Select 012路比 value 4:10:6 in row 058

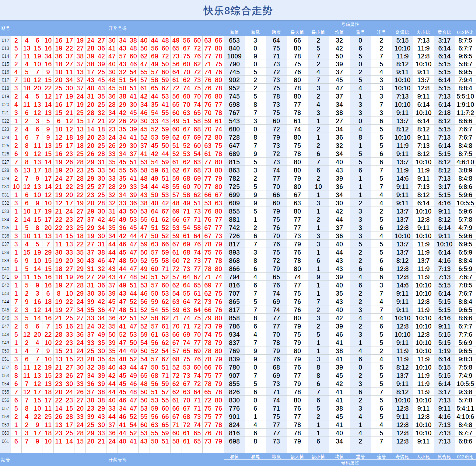coord(465,417)
